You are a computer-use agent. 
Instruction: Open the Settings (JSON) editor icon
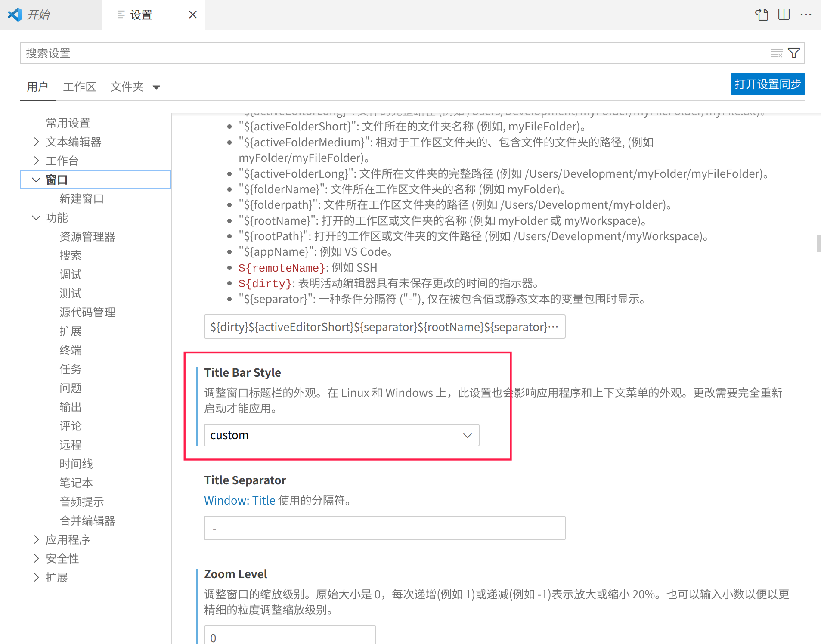[762, 14]
